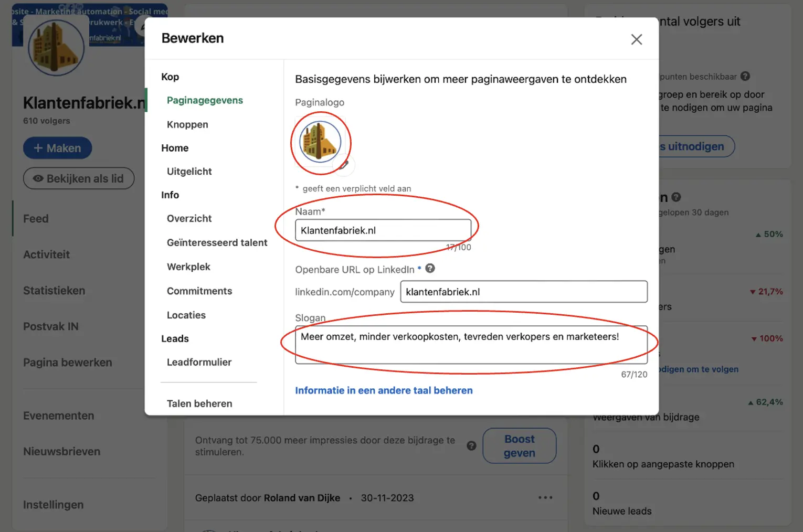803x532 pixels.
Task: Open Leadformulier under Leads
Action: [x=199, y=362]
